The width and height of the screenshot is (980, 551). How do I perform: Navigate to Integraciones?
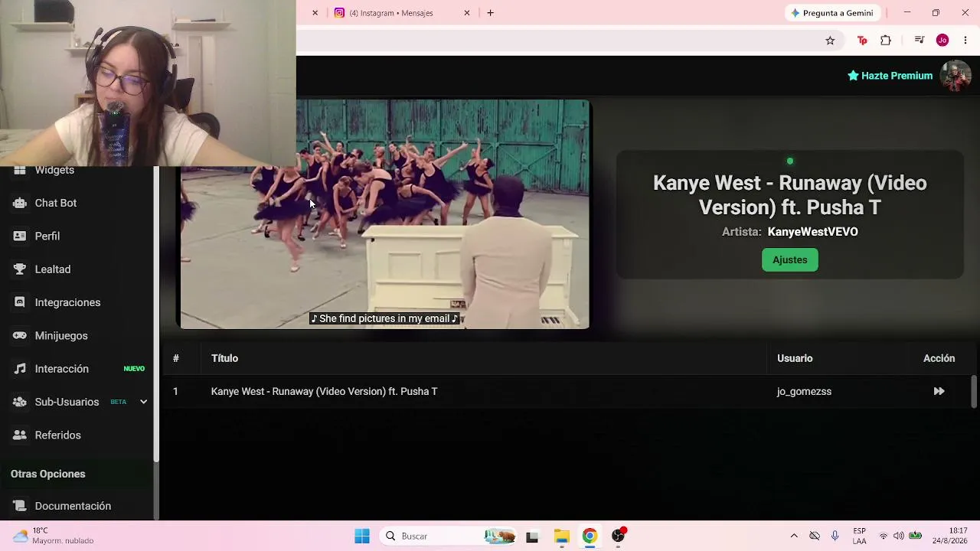click(x=67, y=302)
